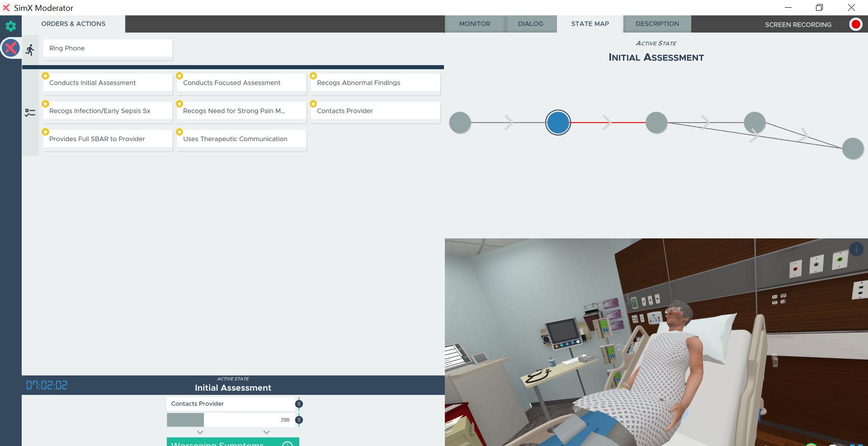Switch to the Monitor tab
Screen dimensions: 868x446
[x=474, y=24]
